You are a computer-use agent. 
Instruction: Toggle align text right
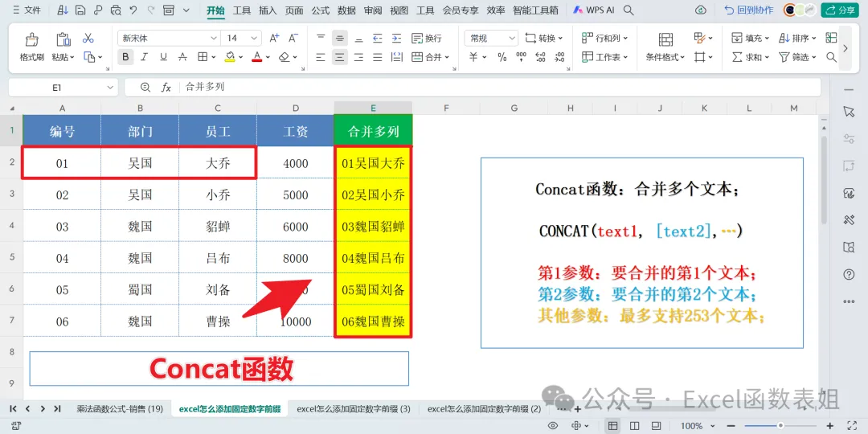click(x=358, y=57)
